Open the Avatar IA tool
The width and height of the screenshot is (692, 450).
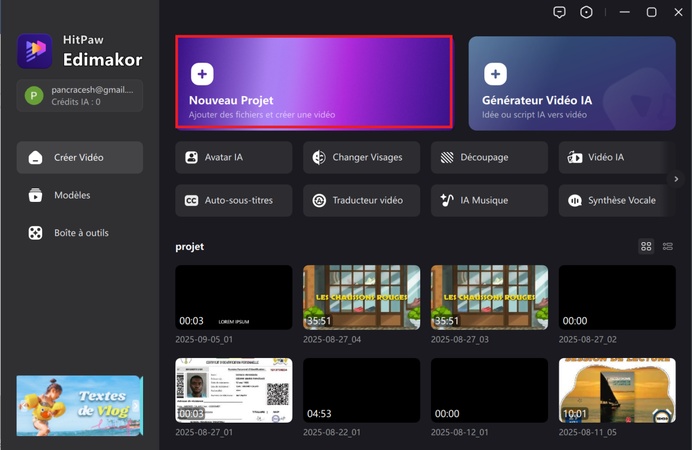(x=233, y=157)
